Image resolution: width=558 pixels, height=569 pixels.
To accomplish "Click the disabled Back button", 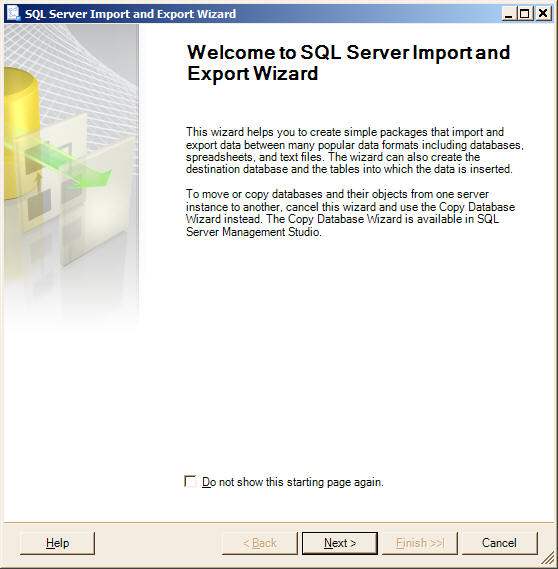I will tap(260, 543).
